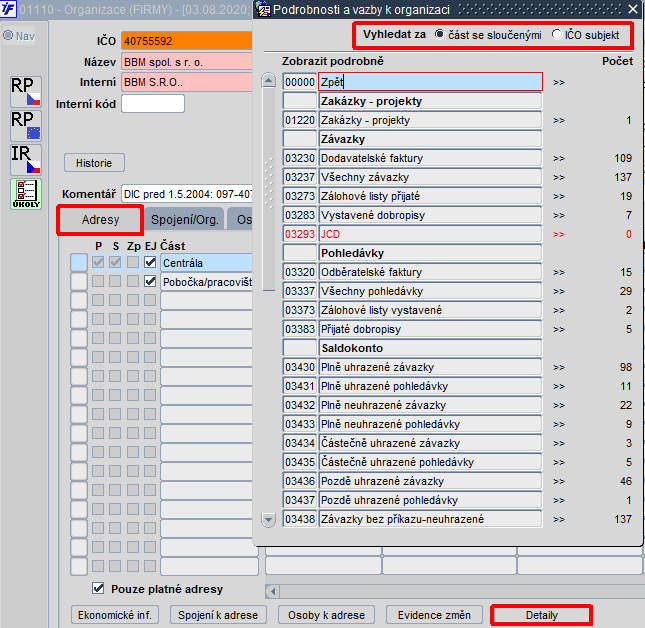Click the >> arrow next to Dodavatelské faktury
This screenshot has height=628, width=645.
559,158
